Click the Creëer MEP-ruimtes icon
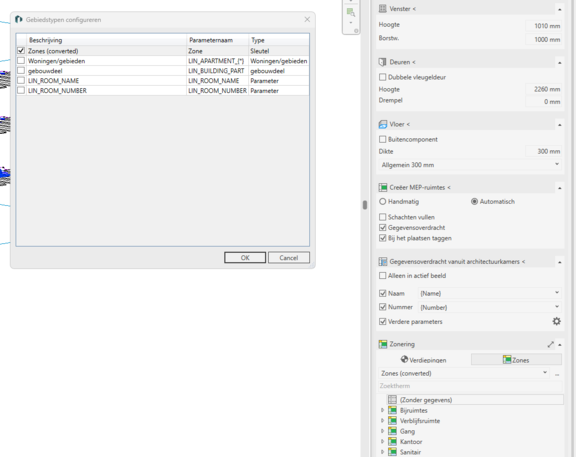576x457 pixels. [383, 188]
